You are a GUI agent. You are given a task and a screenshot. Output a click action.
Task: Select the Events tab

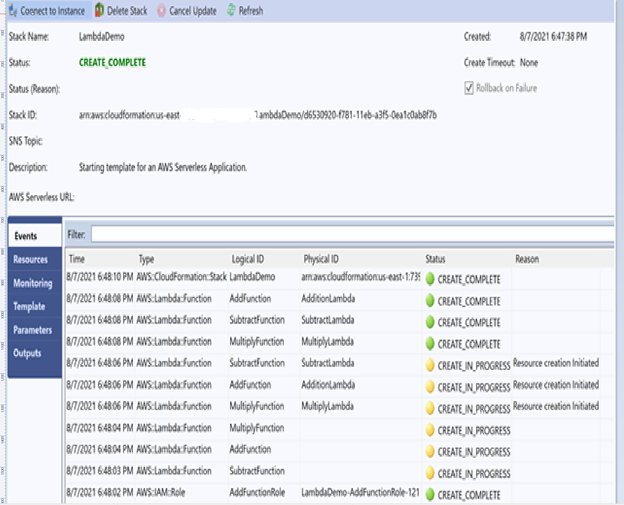(x=35, y=236)
